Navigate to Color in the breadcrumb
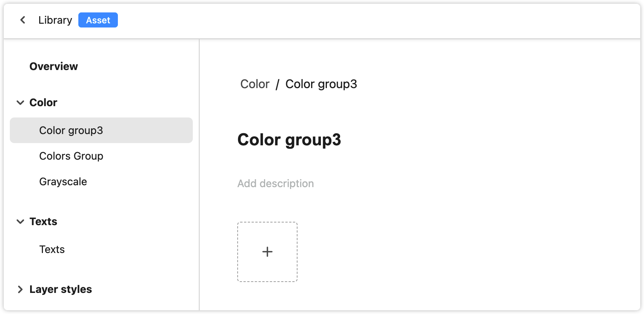644x314 pixels. coord(255,84)
